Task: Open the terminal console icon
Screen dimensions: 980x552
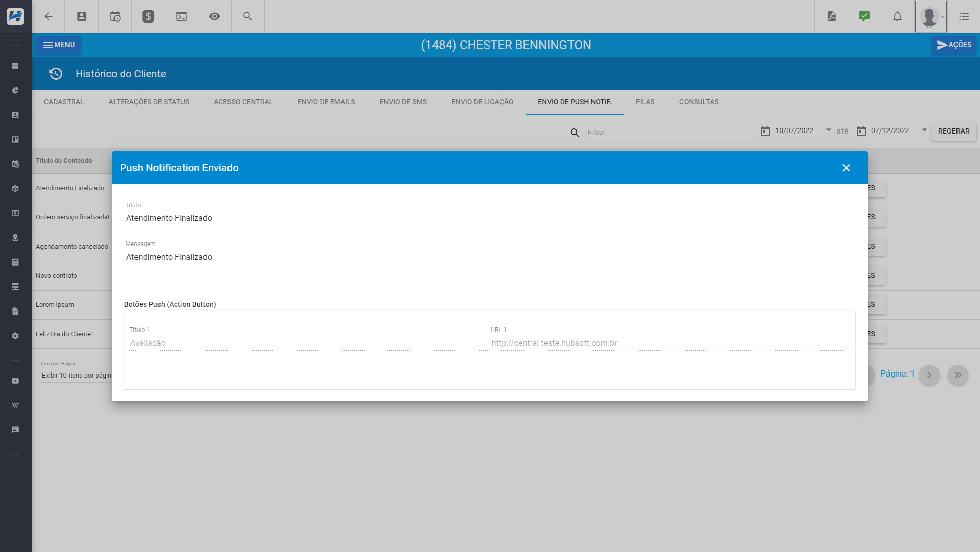Action: coord(181,16)
